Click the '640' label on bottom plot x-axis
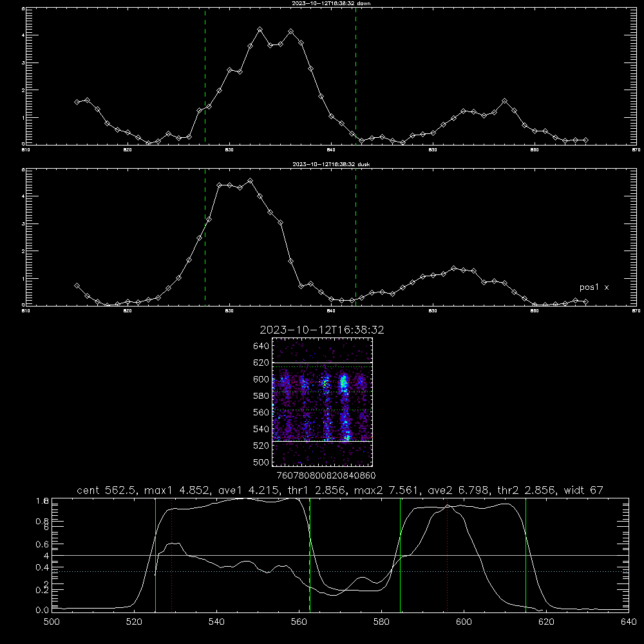 pyautogui.click(x=629, y=622)
